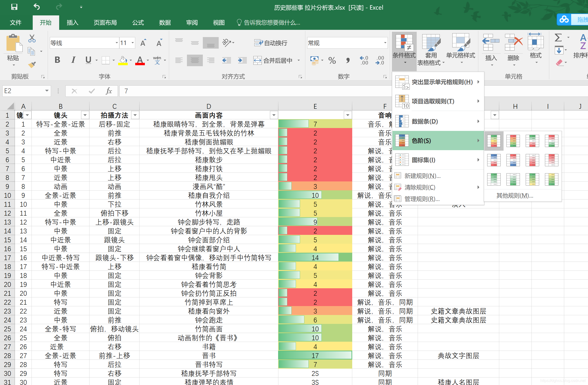Screen dimensions: 588x385
Task: Click 管理规则(R)... in the menu
Action: click(422, 199)
